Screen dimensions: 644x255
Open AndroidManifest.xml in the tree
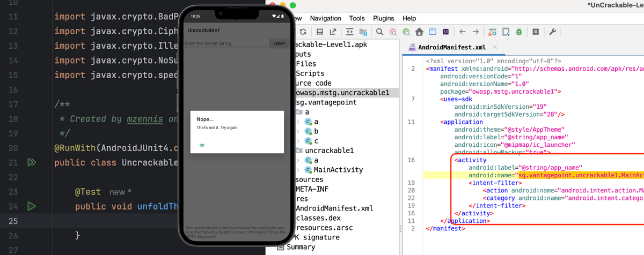coord(334,208)
